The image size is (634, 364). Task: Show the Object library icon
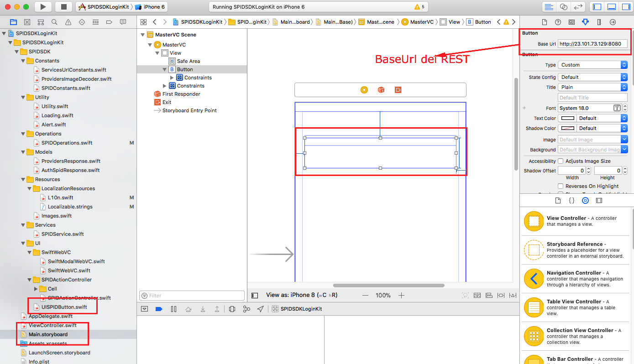point(585,200)
